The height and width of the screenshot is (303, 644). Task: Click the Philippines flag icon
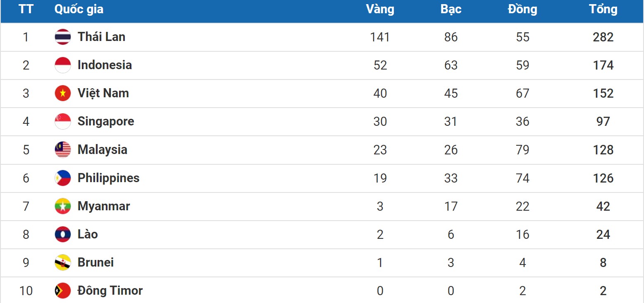(x=63, y=178)
